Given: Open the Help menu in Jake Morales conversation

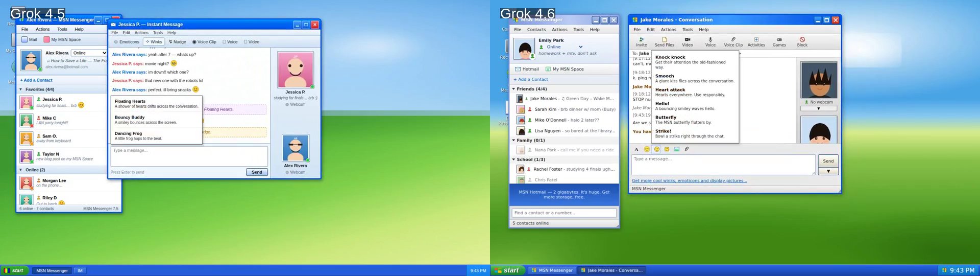Looking at the screenshot, I should coord(704,30).
